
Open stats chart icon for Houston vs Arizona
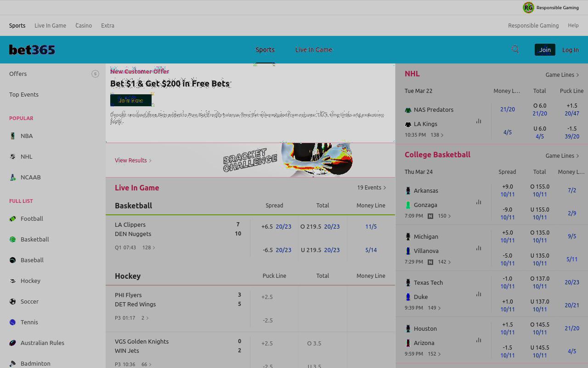[x=479, y=340]
